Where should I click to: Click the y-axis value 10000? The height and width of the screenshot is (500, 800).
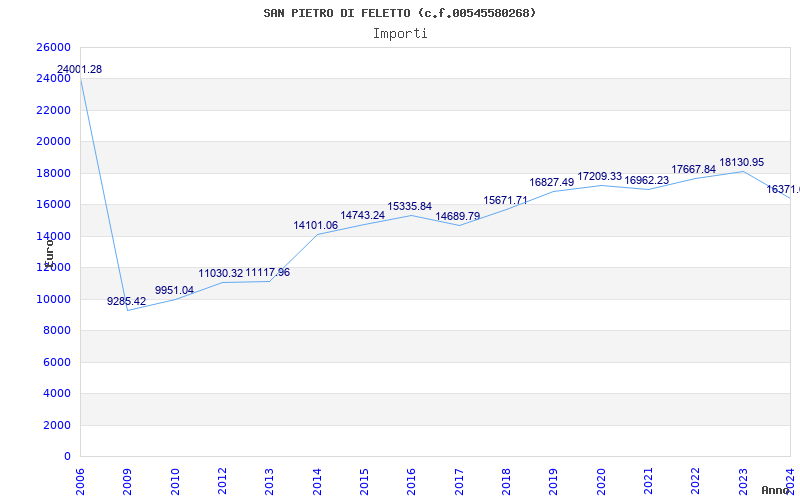tap(53, 299)
